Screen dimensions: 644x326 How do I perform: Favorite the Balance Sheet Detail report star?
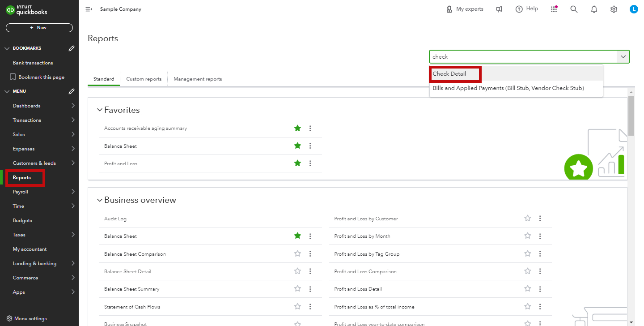[297, 271]
